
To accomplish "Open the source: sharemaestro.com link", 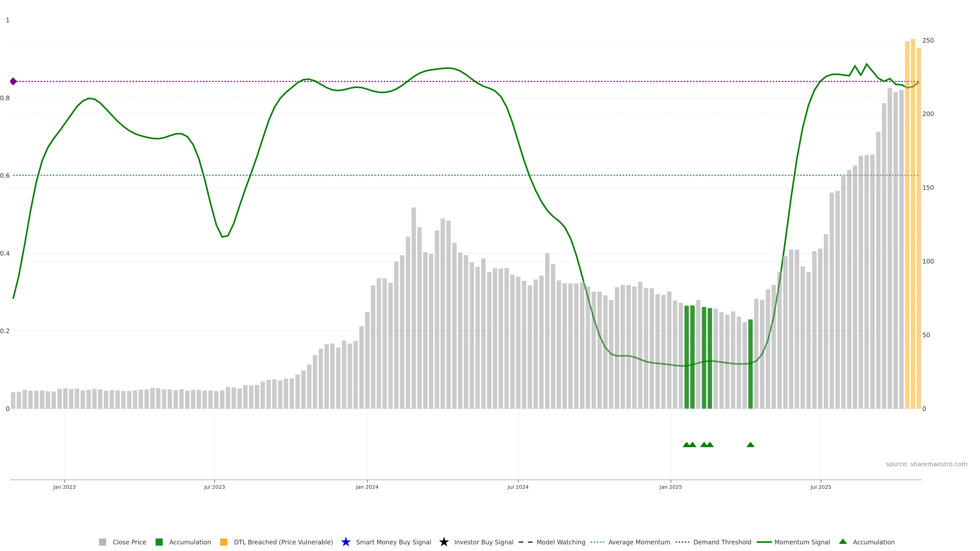I will click(926, 464).
